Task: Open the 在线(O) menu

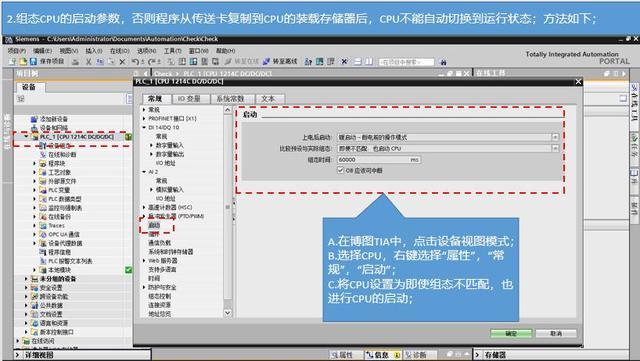Action: (x=120, y=51)
